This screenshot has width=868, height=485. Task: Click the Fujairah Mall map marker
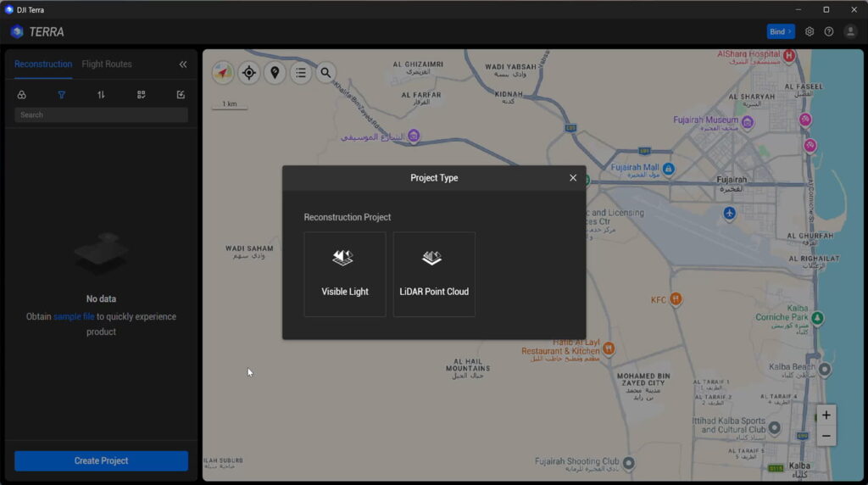668,169
